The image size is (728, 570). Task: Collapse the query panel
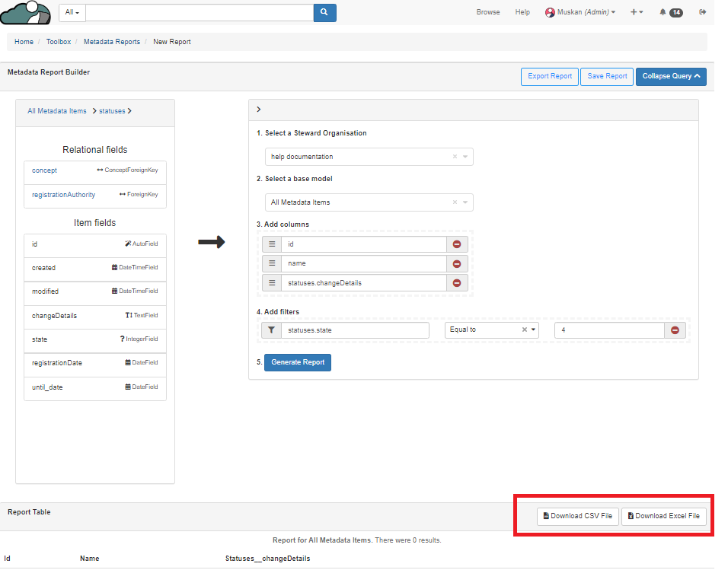pos(670,76)
